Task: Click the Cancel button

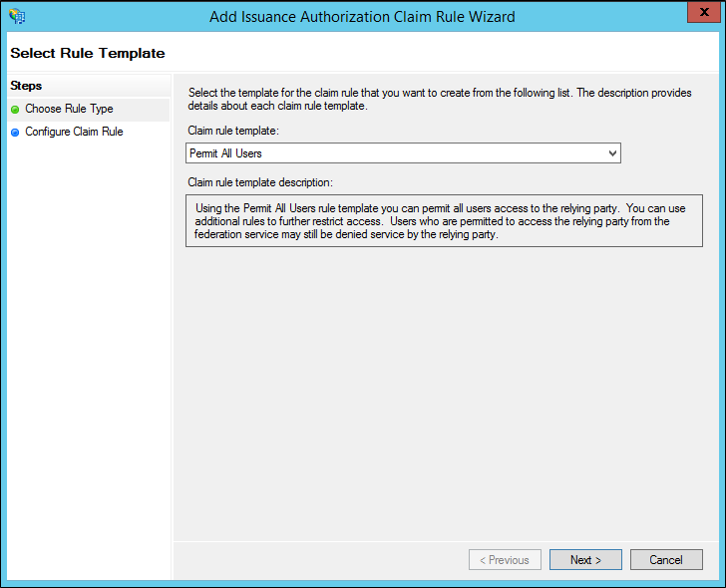Action: click(x=666, y=560)
